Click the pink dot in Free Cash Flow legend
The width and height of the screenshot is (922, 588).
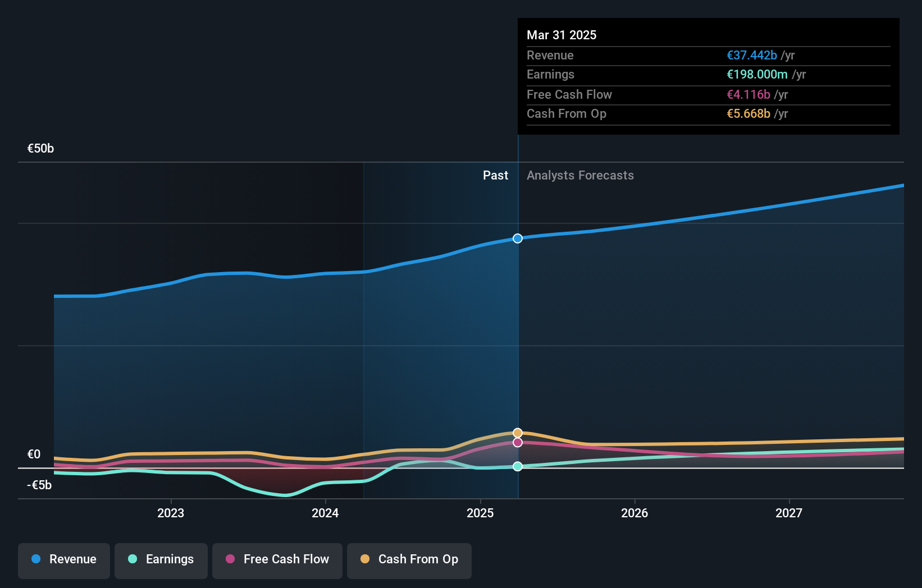click(230, 559)
